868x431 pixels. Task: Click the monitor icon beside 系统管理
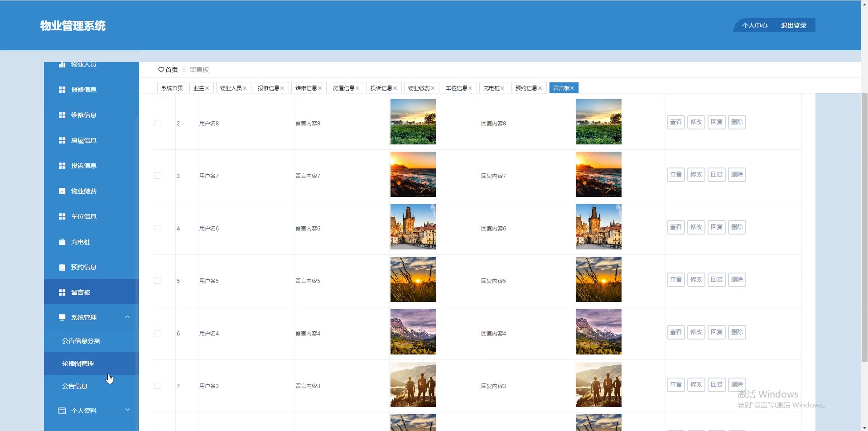tap(62, 317)
